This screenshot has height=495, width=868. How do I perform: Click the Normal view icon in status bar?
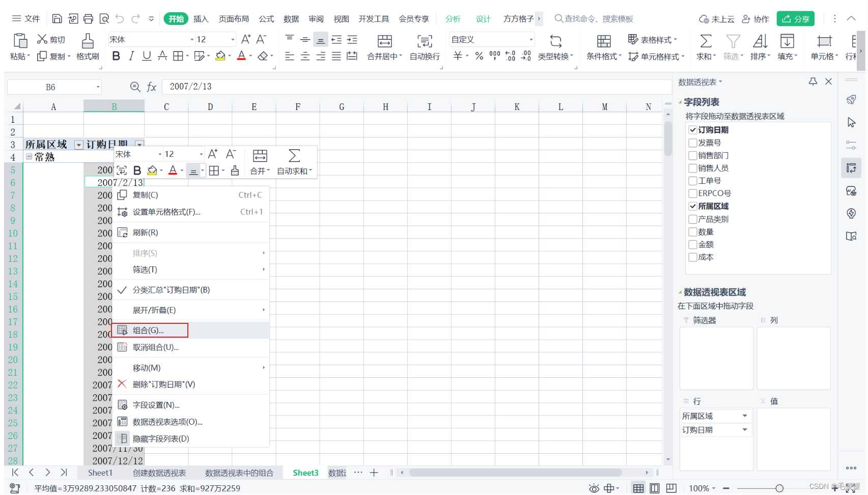point(638,488)
